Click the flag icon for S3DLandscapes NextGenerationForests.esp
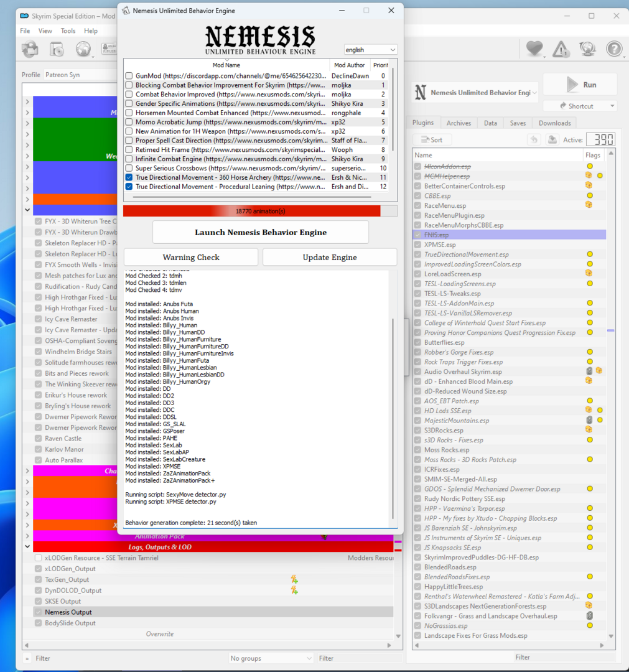Viewport: 629px width, 672px height. [589, 605]
